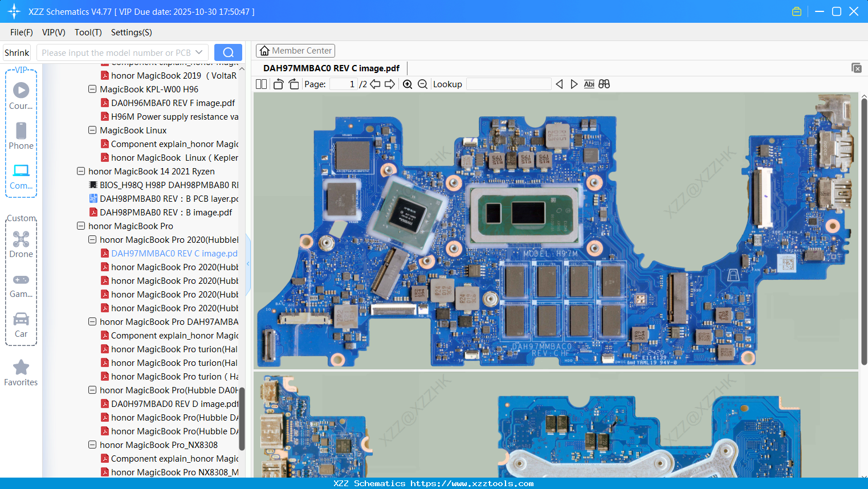Rotate the schematic page left
This screenshot has width=868, height=489.
[x=278, y=84]
